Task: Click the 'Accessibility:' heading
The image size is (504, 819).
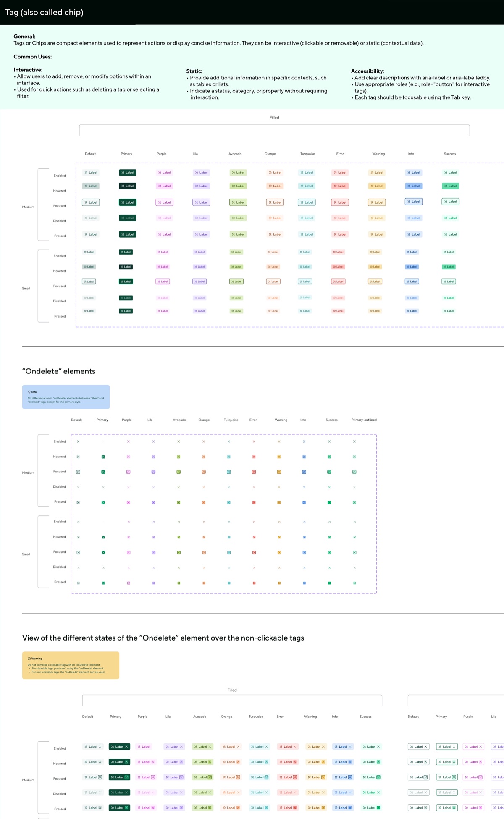Action: point(367,71)
